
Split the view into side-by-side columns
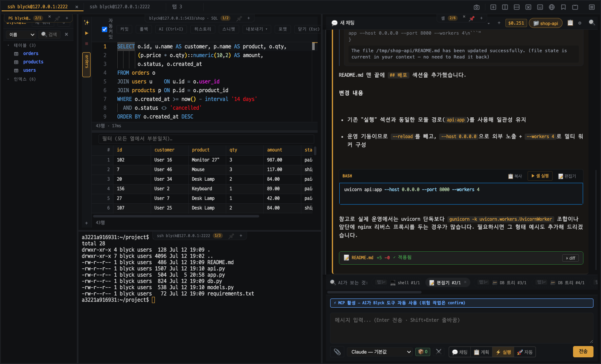point(505,7)
